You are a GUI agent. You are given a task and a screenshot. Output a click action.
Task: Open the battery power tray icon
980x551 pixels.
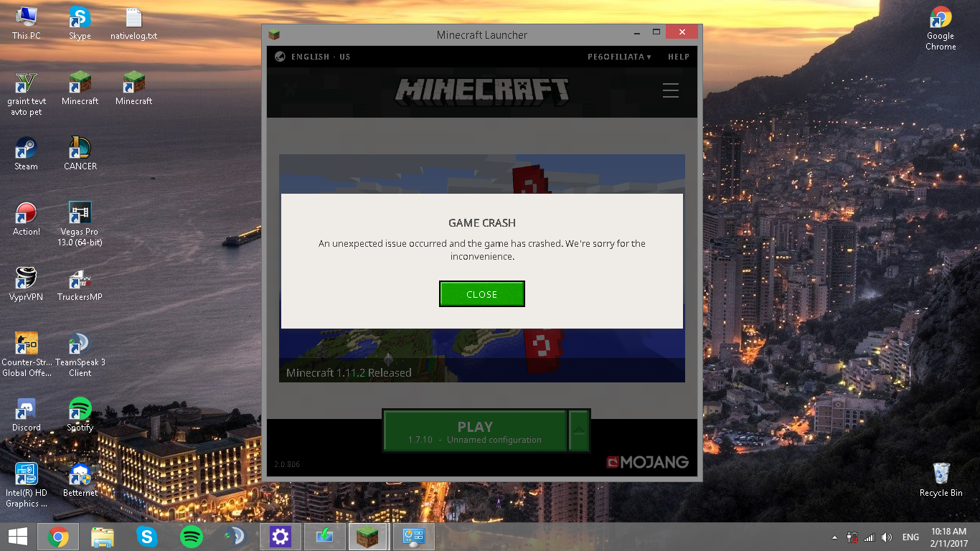point(852,537)
